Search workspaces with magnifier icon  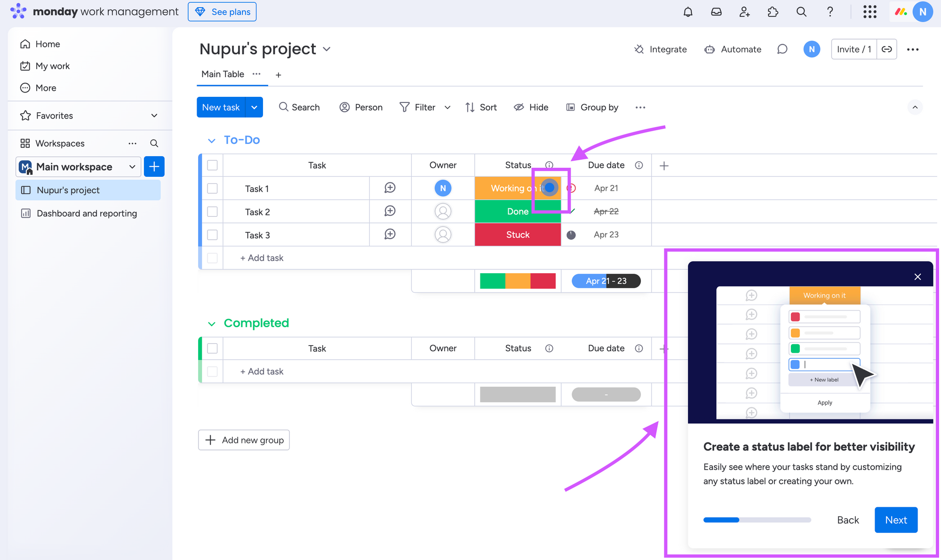tap(154, 143)
